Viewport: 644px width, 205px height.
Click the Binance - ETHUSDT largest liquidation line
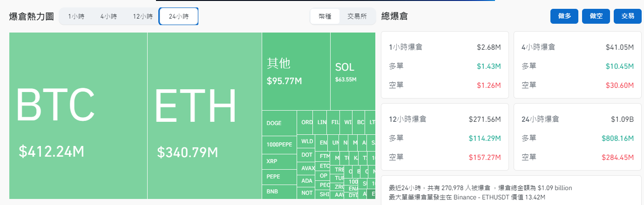point(467,197)
